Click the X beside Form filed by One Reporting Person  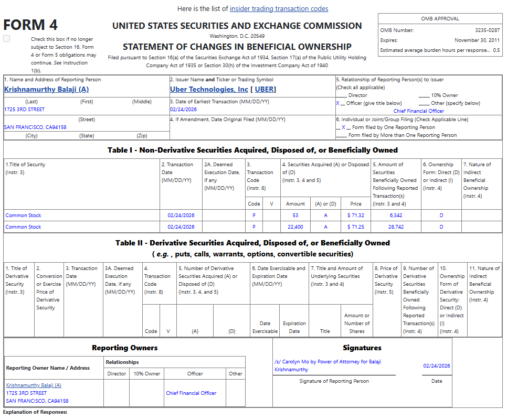(343, 127)
